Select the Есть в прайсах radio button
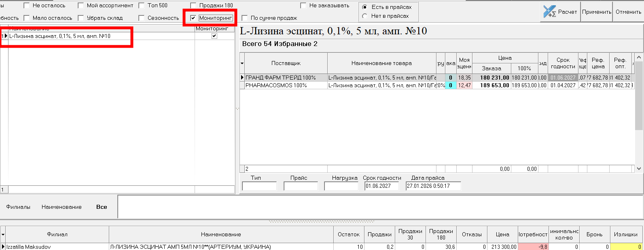 365,7
